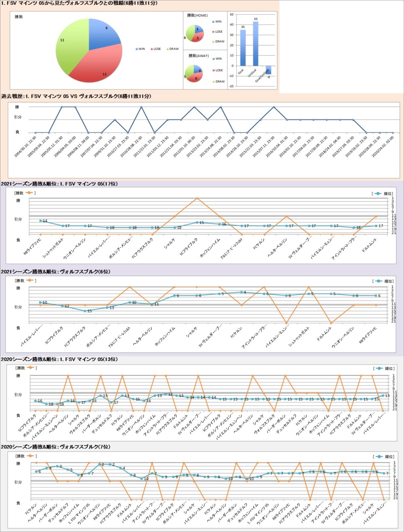Click the small 勝敗(AWAY) pie chart
The image size is (404, 532).
point(194,73)
